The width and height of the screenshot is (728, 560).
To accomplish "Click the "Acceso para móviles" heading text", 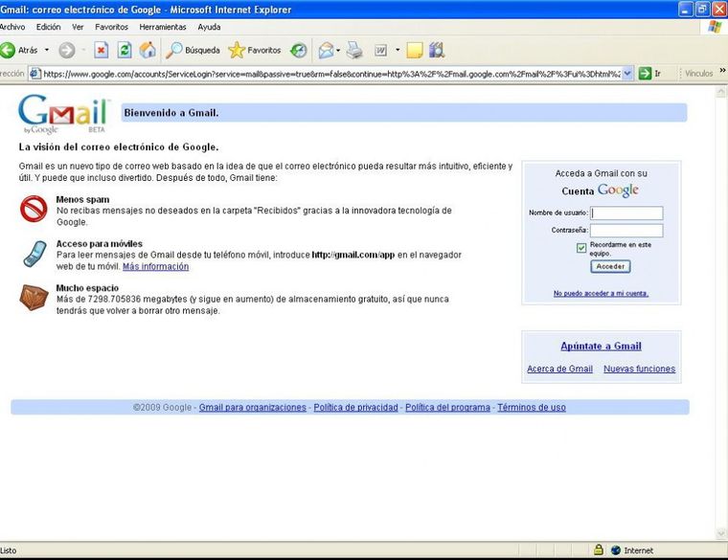I will coord(100,243).
